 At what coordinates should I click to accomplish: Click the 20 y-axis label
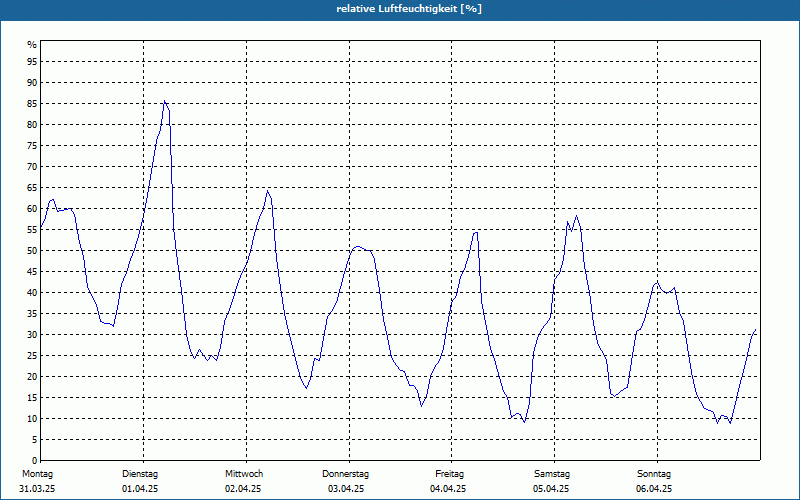pos(32,377)
